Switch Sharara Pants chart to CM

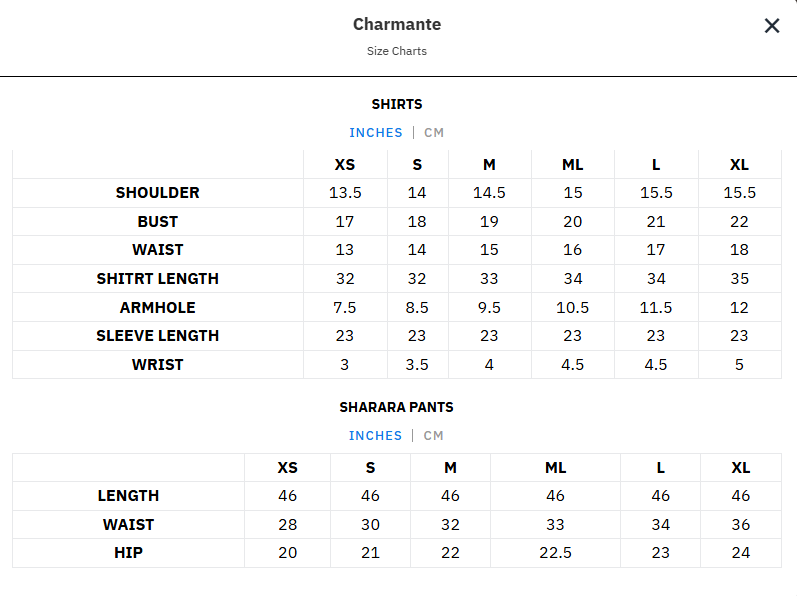433,436
